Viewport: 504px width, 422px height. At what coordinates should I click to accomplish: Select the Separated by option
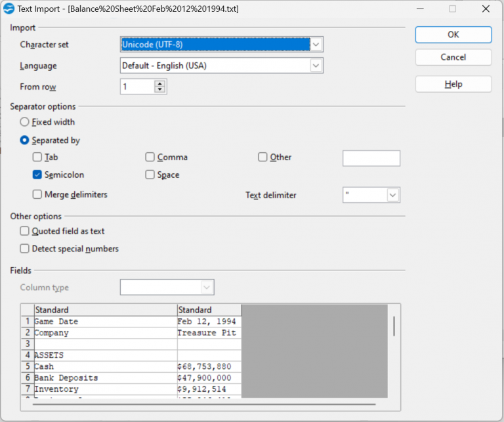coord(25,140)
